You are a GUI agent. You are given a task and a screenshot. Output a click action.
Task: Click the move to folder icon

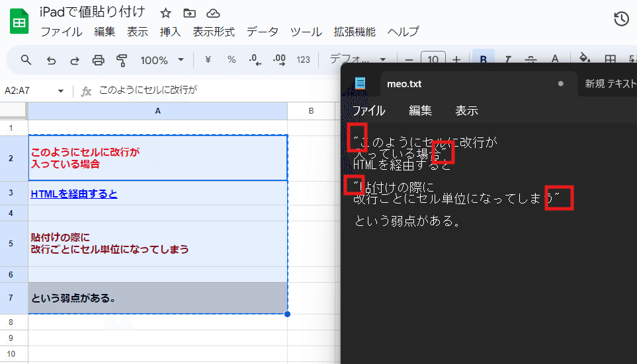[x=189, y=13]
